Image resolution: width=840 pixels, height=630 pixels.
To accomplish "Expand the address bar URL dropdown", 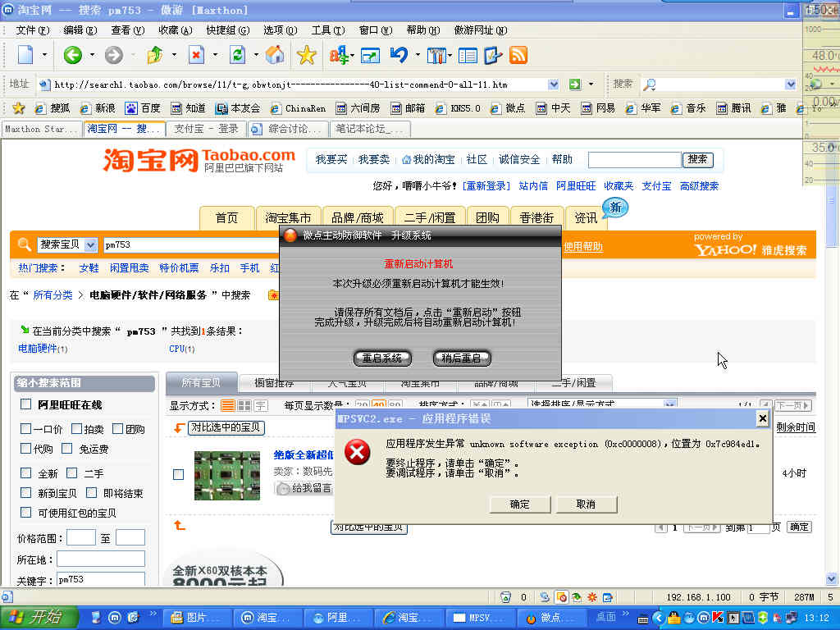I will pyautogui.click(x=554, y=84).
